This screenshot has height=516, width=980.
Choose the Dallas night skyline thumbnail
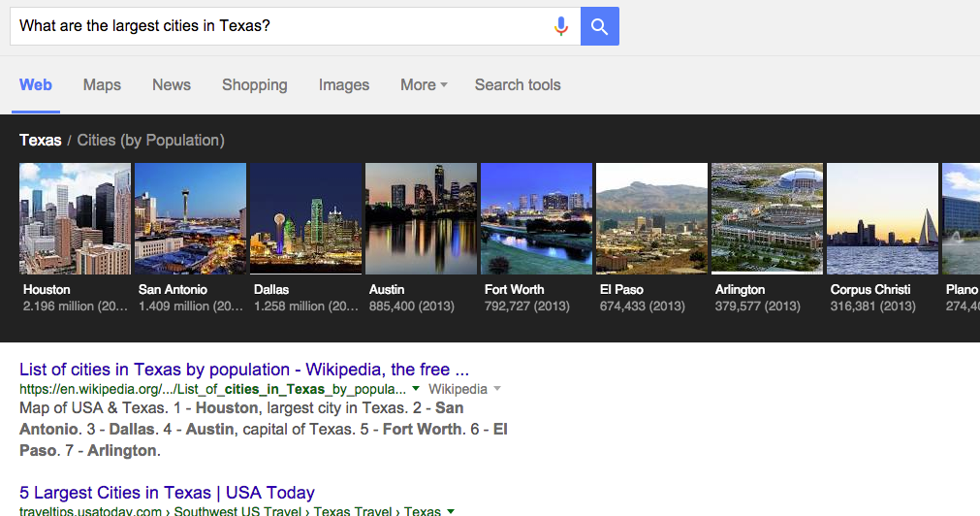point(305,219)
